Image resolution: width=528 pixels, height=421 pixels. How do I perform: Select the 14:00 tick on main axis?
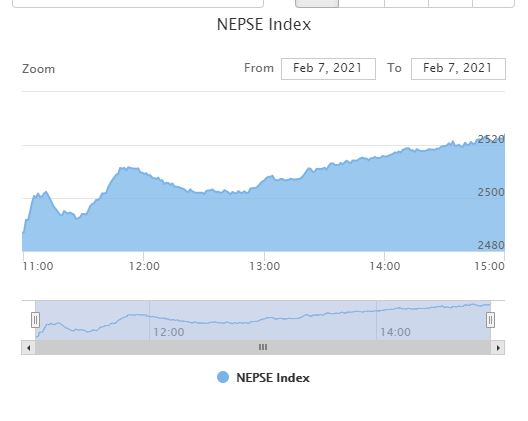tap(385, 266)
